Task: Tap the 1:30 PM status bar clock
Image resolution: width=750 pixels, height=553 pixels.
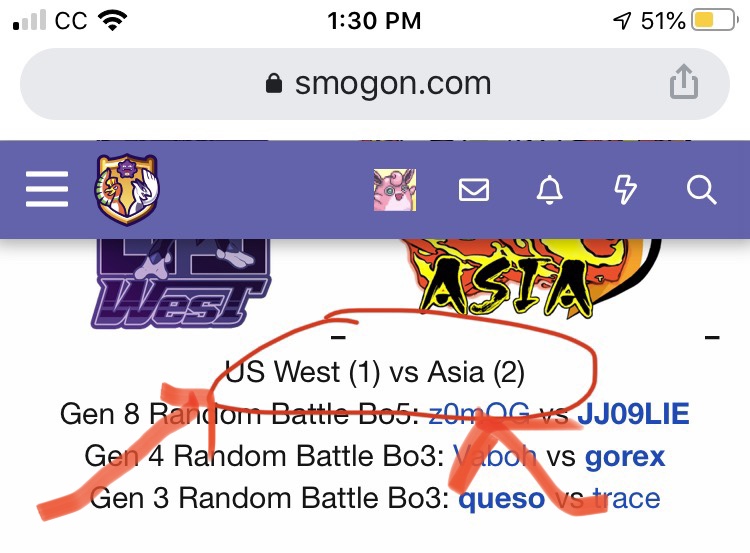Action: tap(374, 21)
